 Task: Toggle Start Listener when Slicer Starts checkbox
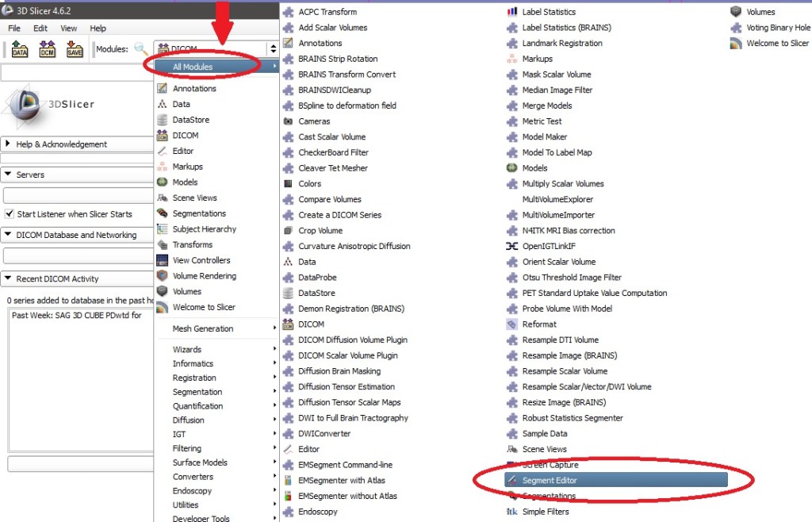click(10, 214)
